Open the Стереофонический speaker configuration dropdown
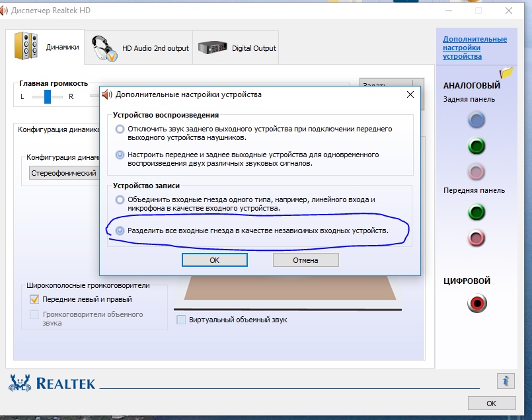 click(x=65, y=173)
